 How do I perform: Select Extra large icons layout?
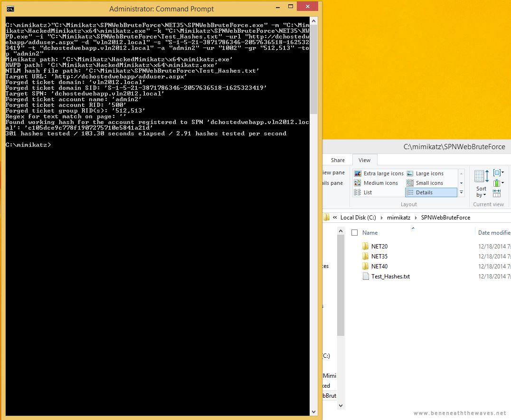pyautogui.click(x=379, y=173)
